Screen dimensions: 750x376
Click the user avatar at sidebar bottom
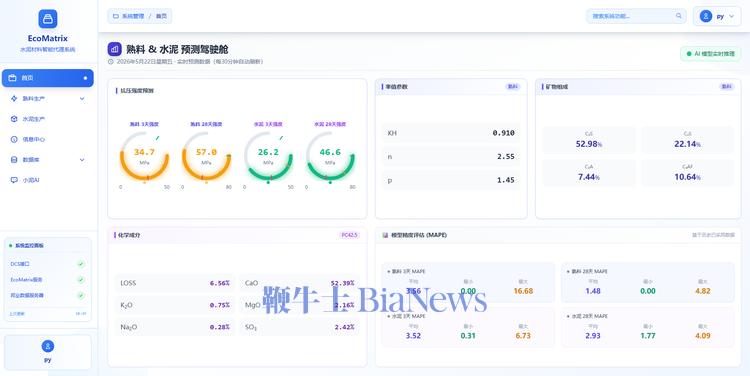(47, 346)
